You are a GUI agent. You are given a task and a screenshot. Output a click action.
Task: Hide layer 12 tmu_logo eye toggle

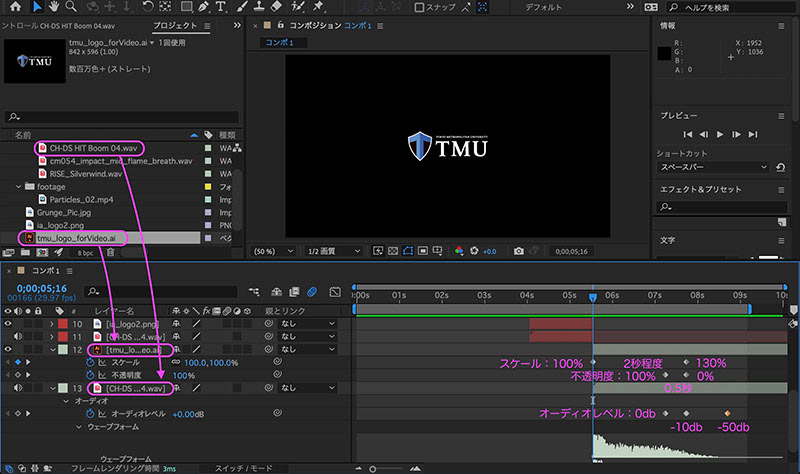point(8,349)
